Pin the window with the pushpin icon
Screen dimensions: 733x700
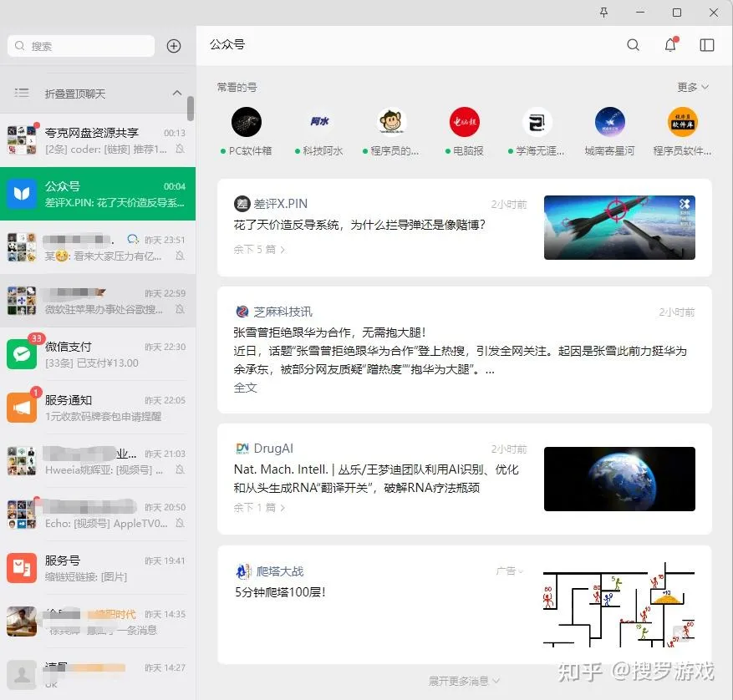pyautogui.click(x=603, y=13)
